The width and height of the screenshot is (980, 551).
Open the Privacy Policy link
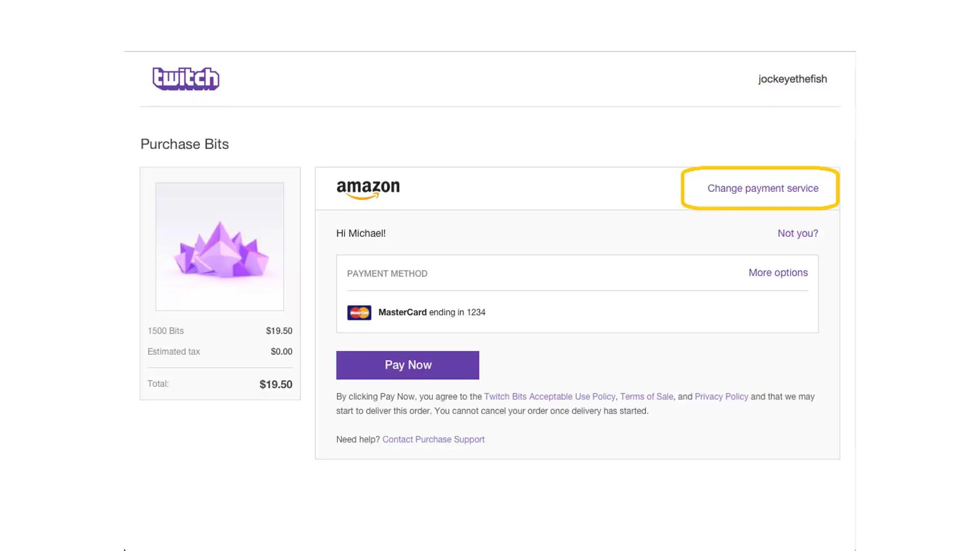click(x=721, y=396)
